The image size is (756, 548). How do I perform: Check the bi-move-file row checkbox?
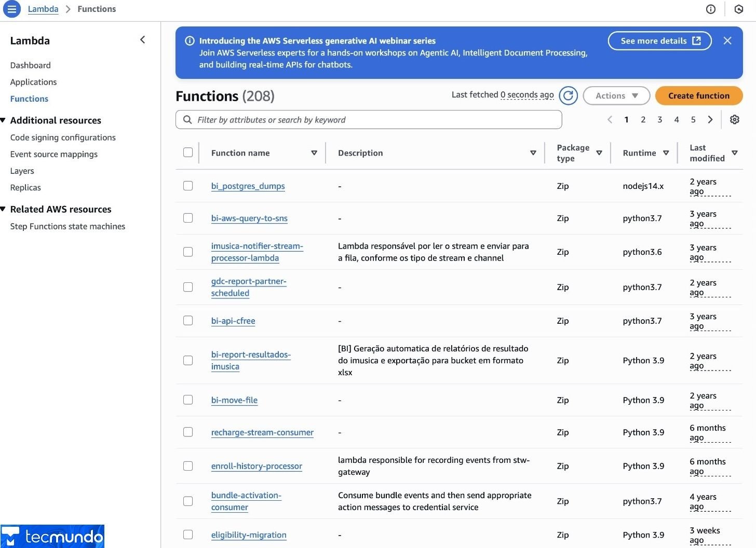tap(188, 400)
